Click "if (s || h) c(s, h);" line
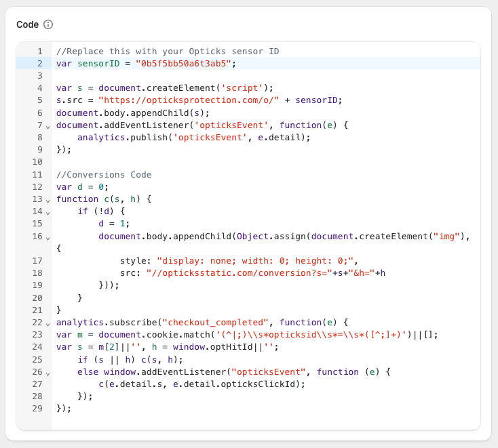Viewport: 498px width, 448px height. click(x=130, y=359)
